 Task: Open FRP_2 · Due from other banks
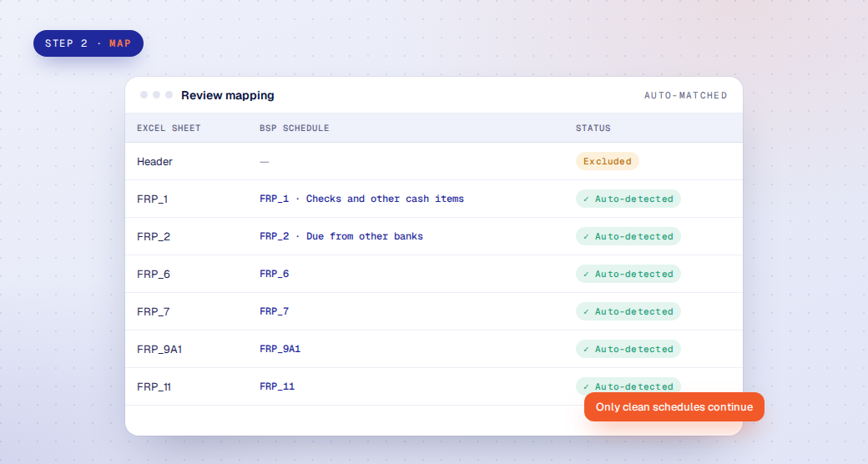341,236
